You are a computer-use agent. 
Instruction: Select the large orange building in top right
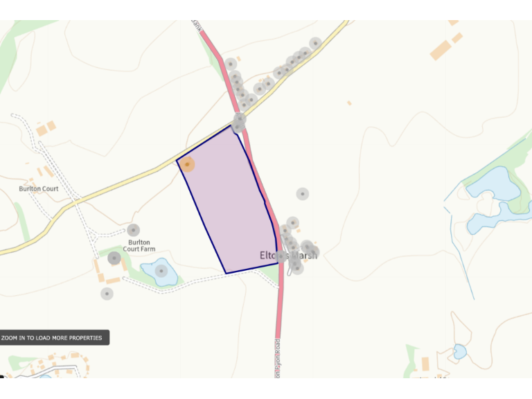point(441,50)
